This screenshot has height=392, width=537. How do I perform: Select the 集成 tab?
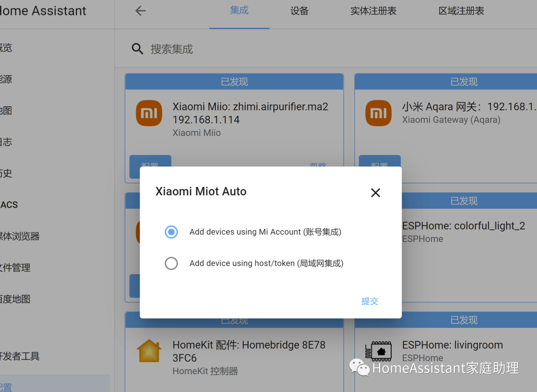point(239,10)
